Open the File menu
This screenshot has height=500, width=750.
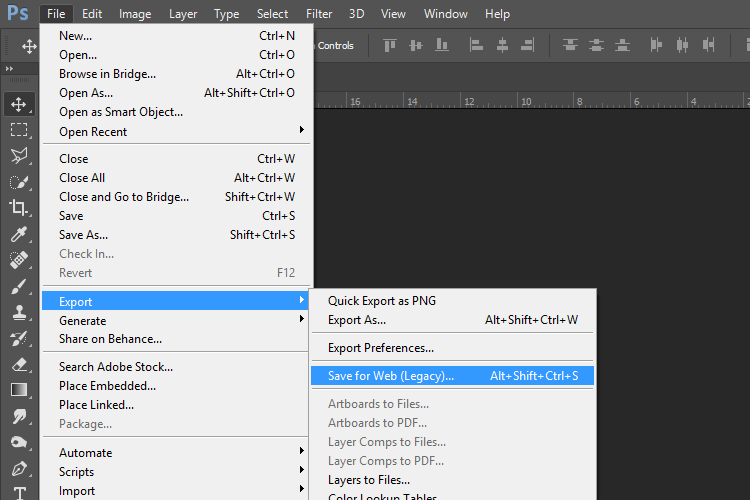[x=56, y=14]
